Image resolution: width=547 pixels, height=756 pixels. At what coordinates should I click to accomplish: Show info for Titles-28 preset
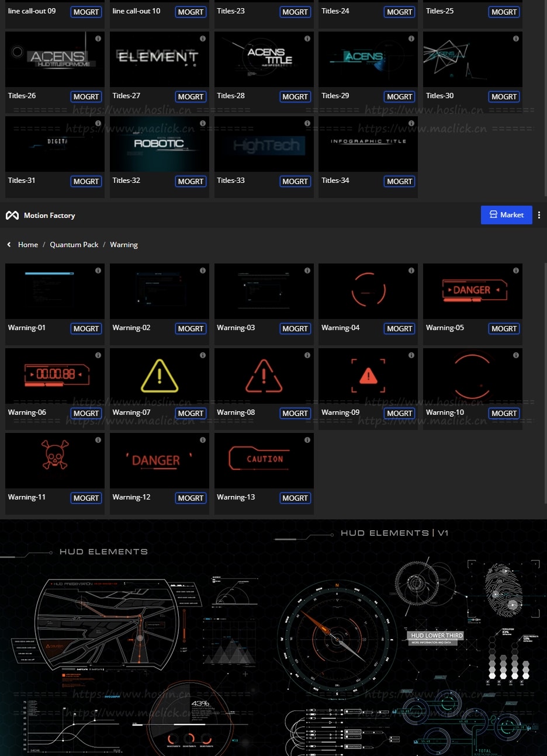[307, 39]
